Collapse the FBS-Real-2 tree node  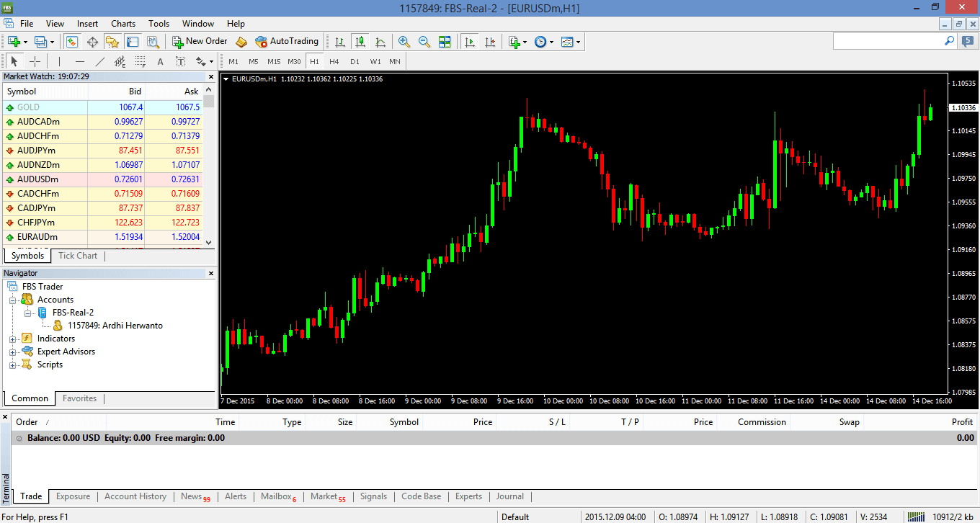click(27, 313)
